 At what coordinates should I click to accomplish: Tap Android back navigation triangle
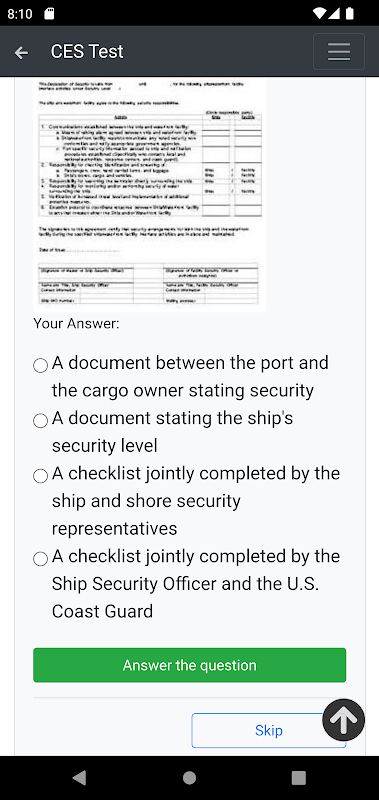pos(79,778)
